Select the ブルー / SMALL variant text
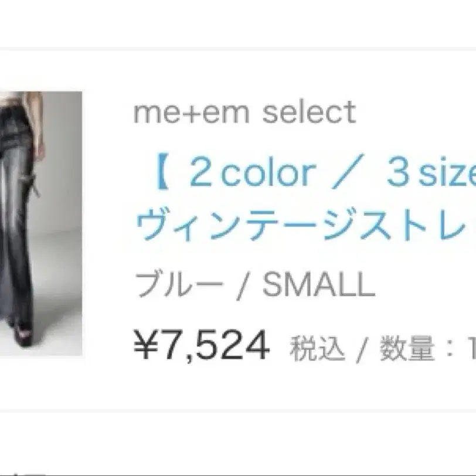The width and height of the screenshot is (476, 476). (255, 284)
